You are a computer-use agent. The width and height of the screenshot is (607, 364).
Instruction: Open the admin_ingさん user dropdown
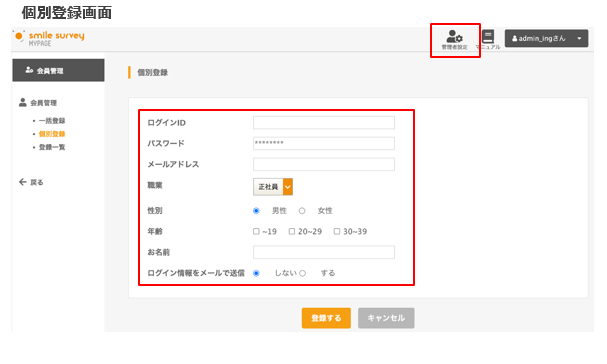tap(546, 38)
